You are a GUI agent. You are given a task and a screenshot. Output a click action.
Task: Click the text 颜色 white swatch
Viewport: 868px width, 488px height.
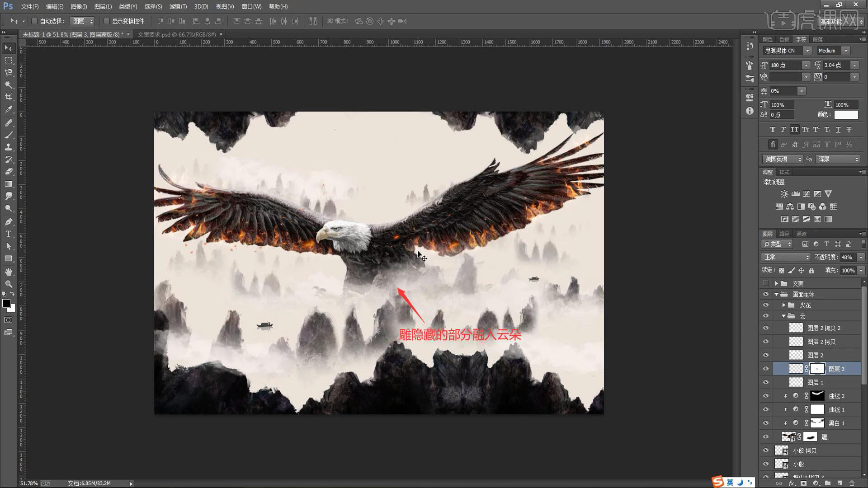click(846, 115)
